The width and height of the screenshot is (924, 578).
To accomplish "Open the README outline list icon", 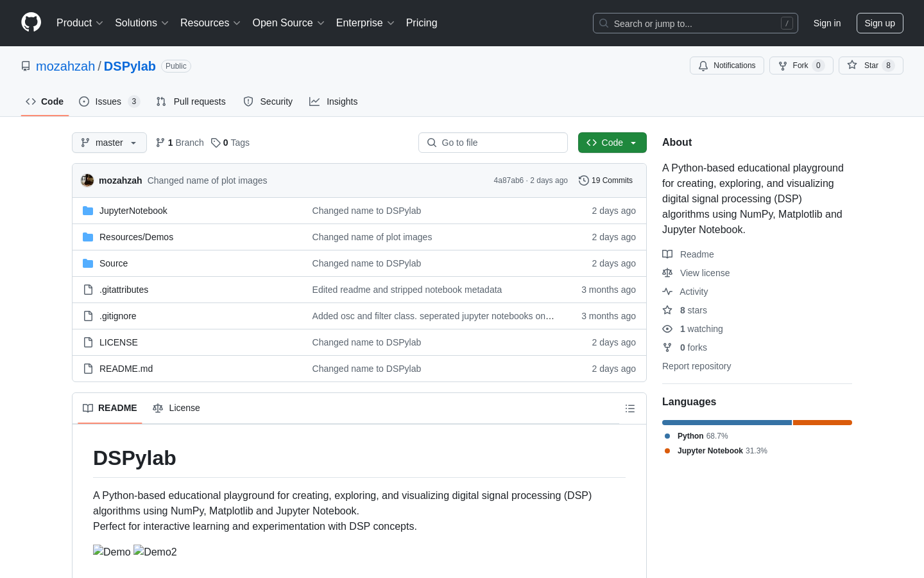I will click(x=630, y=408).
